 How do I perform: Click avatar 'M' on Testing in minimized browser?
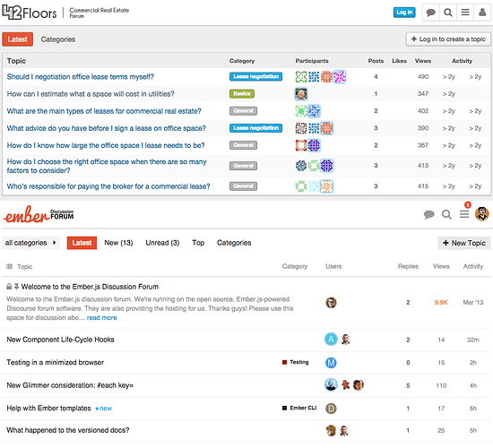point(331,363)
